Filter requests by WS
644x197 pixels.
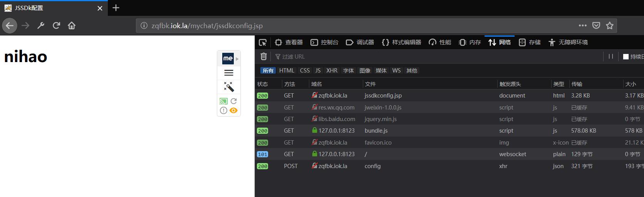[396, 71]
